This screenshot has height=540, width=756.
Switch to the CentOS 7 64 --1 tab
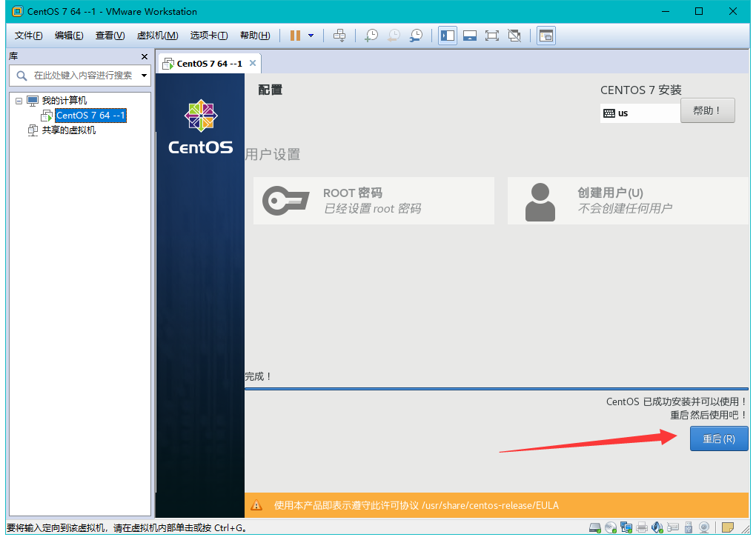tap(209, 64)
